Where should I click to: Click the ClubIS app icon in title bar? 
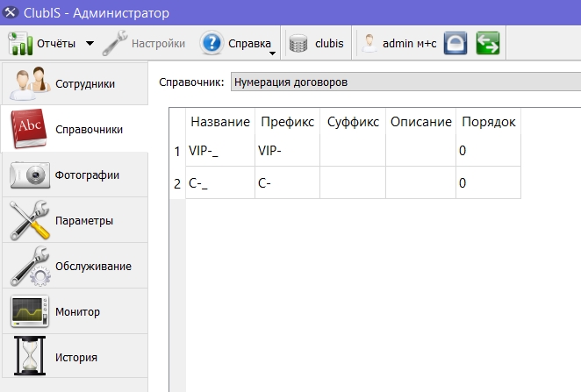click(x=11, y=12)
